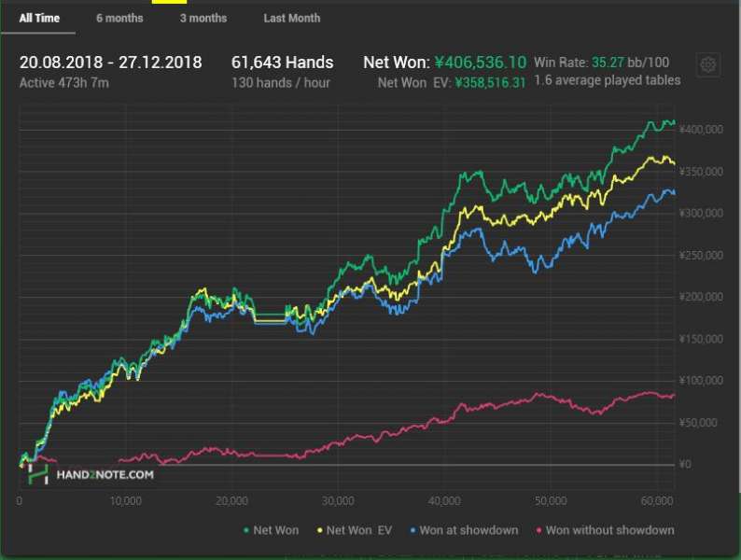Switch to the All Time tab
Viewport: 741px width, 560px height.
click(39, 18)
